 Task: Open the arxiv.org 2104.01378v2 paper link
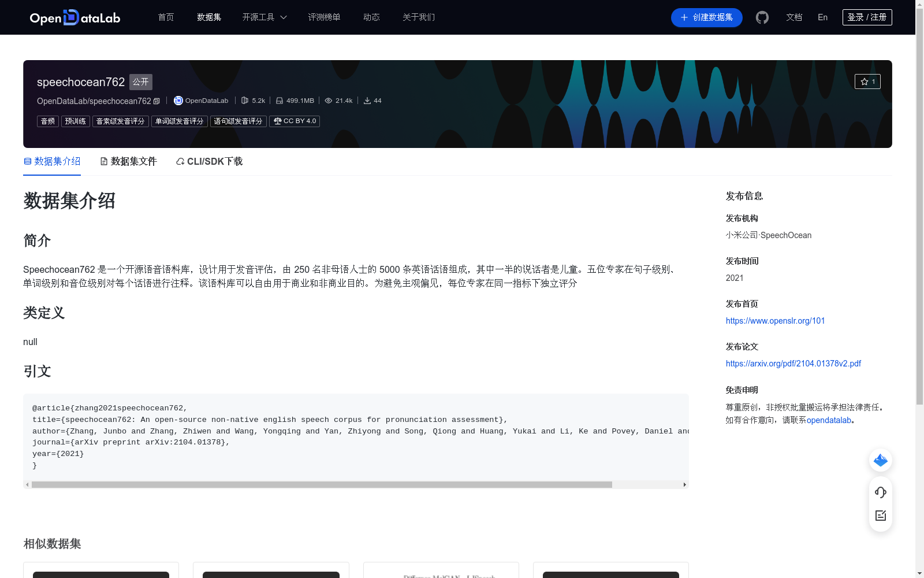[x=793, y=364]
